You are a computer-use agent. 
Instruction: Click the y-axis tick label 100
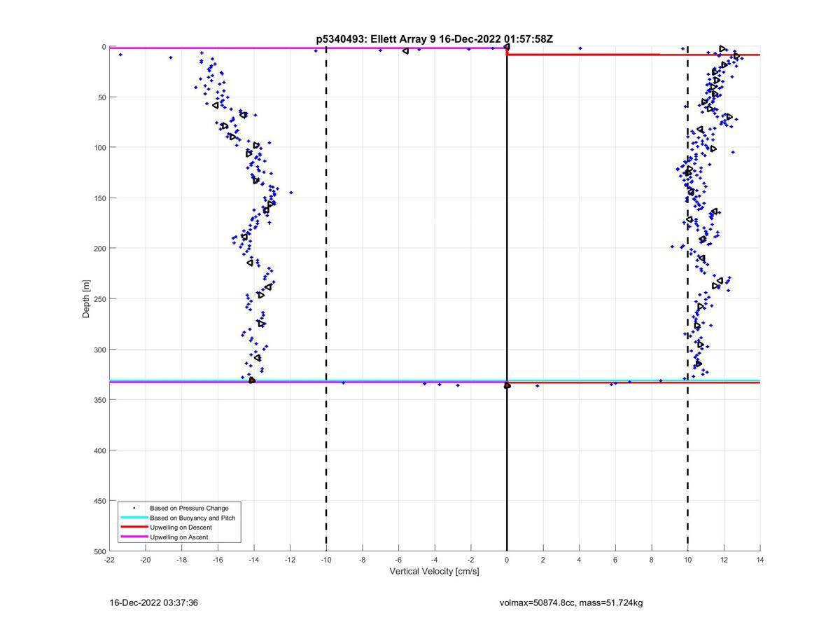click(99, 148)
